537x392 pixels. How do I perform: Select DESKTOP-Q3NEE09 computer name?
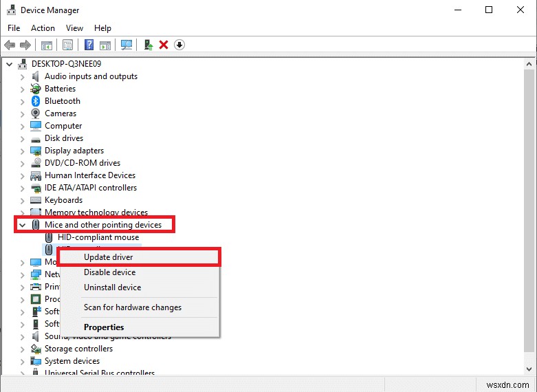point(67,64)
